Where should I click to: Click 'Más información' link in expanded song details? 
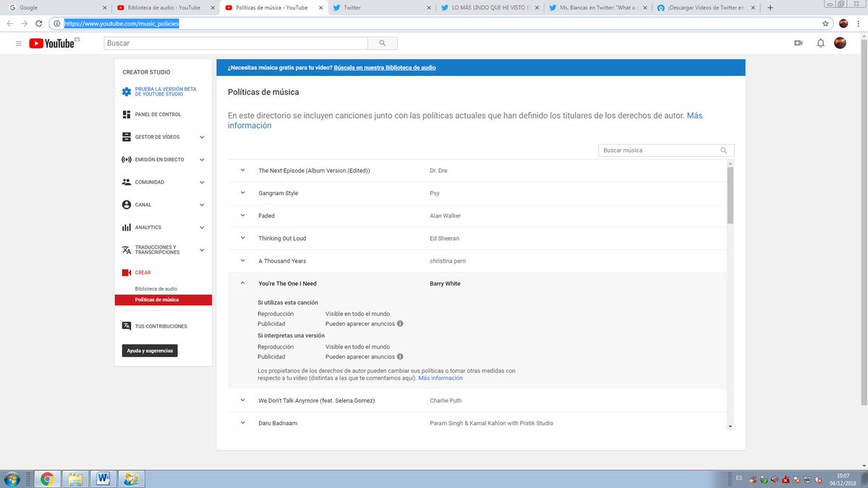pyautogui.click(x=441, y=378)
